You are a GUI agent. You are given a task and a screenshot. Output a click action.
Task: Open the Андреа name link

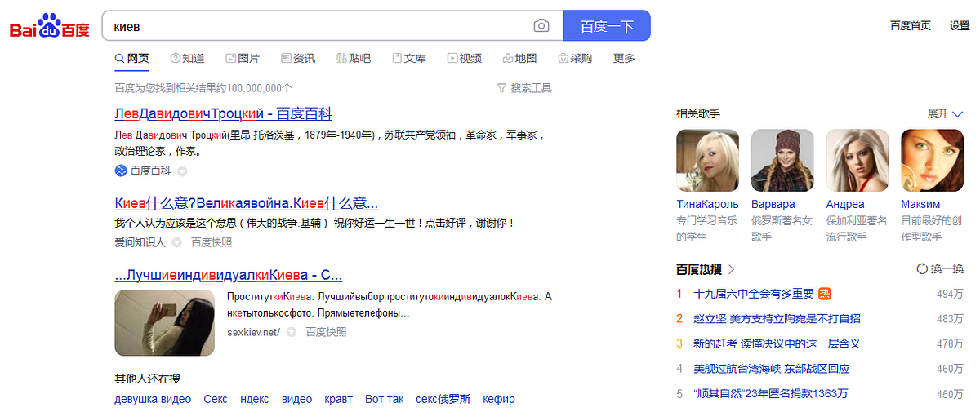click(845, 204)
